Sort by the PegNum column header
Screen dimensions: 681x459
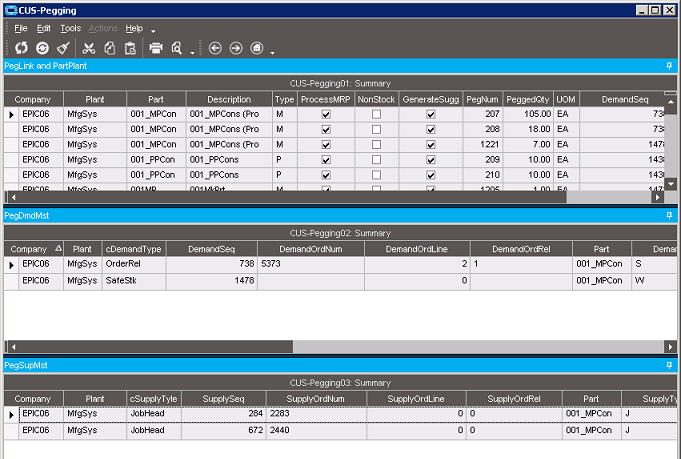[x=482, y=99]
